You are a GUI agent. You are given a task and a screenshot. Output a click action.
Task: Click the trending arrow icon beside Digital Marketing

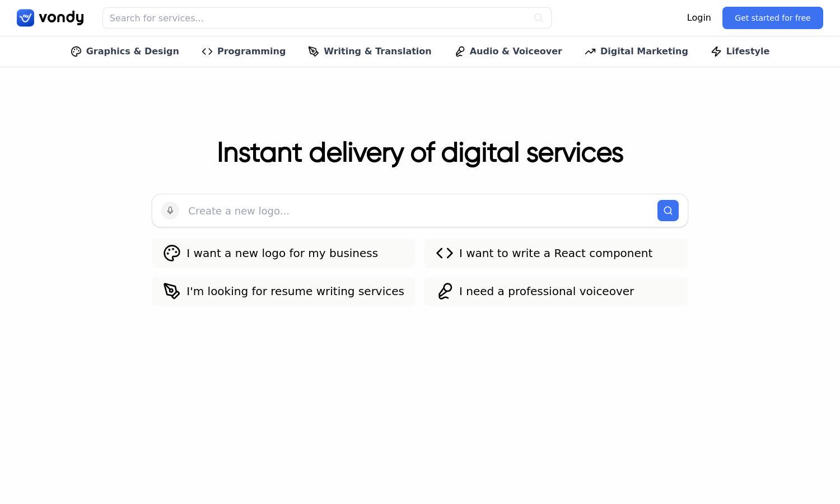[x=590, y=52]
